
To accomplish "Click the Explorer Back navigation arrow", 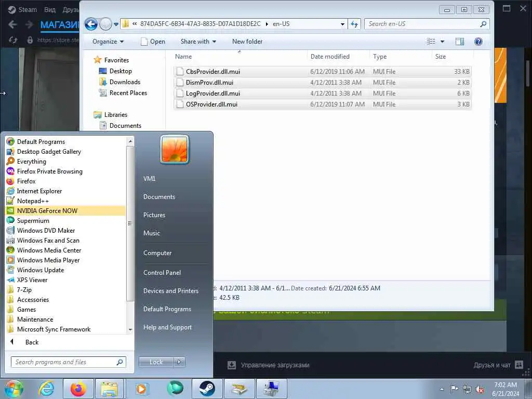I will 91,24.
